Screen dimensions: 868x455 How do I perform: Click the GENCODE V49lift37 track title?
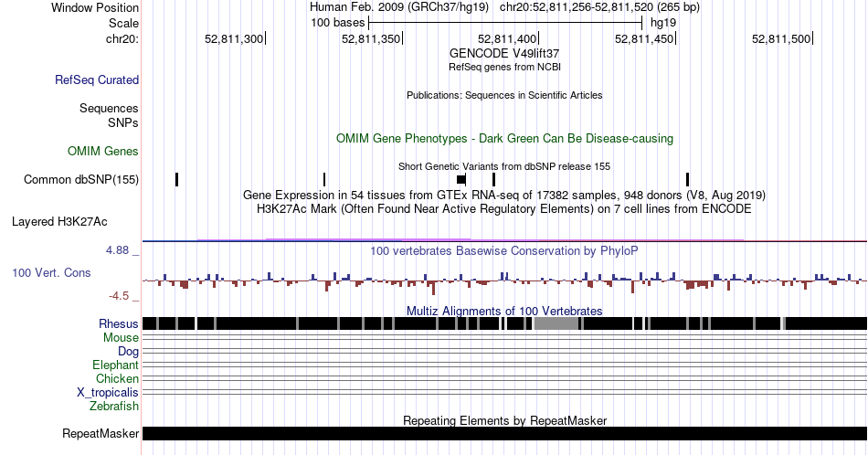click(x=504, y=54)
